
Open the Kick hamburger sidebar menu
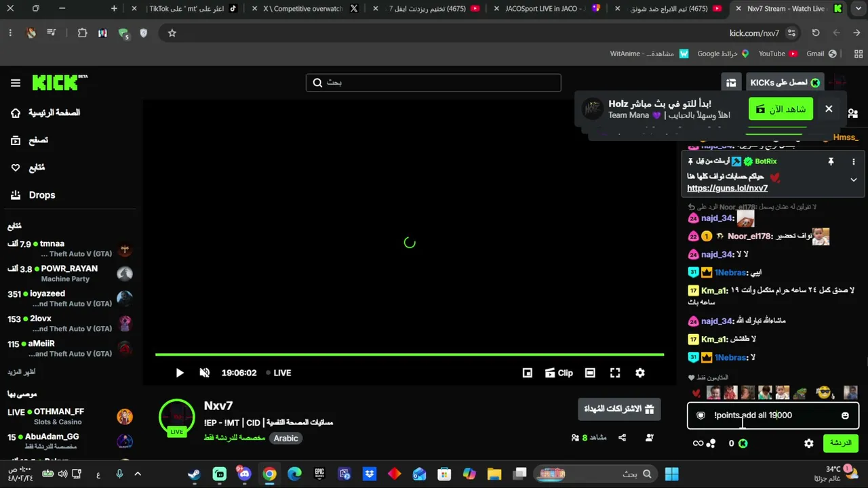click(x=16, y=83)
